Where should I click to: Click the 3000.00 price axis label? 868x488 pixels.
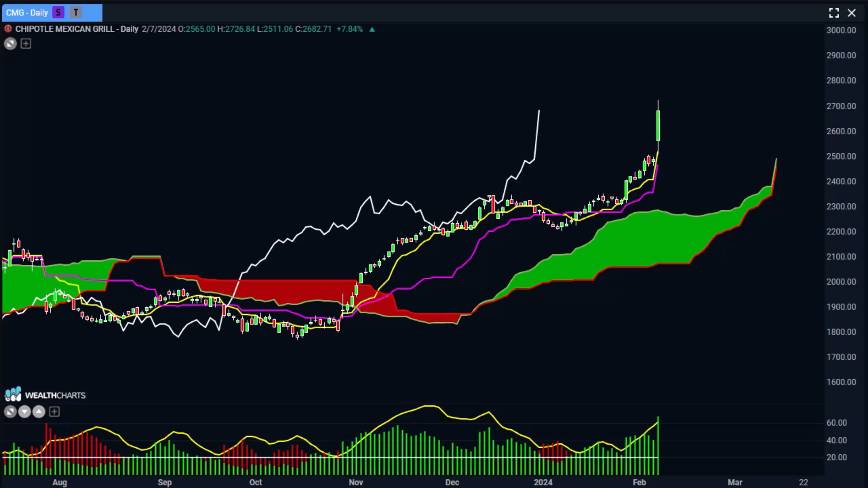841,30
